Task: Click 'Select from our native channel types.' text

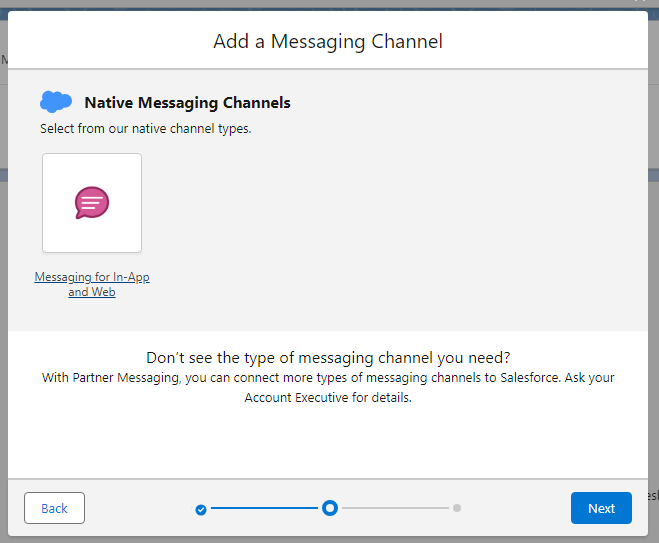Action: [x=145, y=128]
